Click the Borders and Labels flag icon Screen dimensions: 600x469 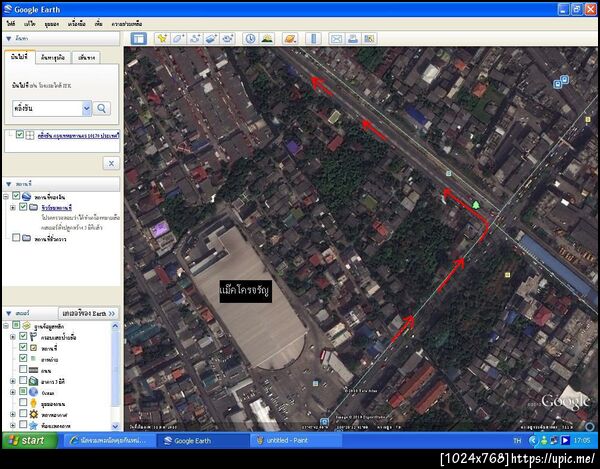[33, 337]
